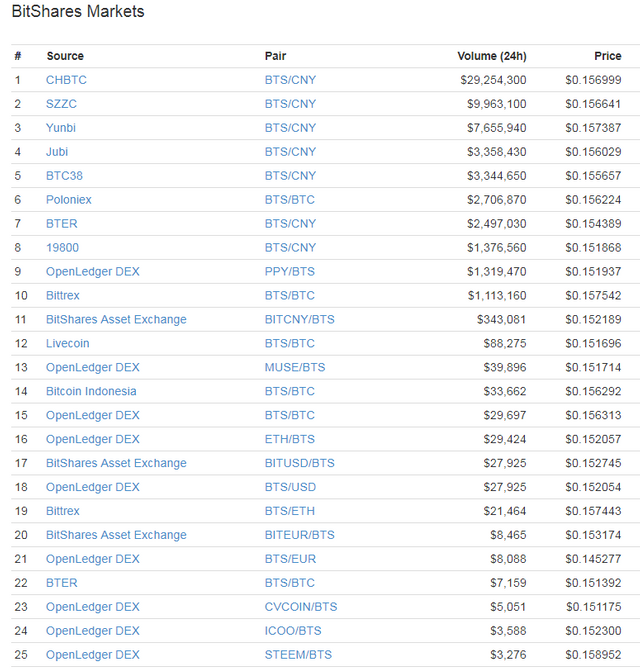Viewport: 640px width, 669px height.
Task: Click the Volume (24h) column header
Action: [492, 56]
